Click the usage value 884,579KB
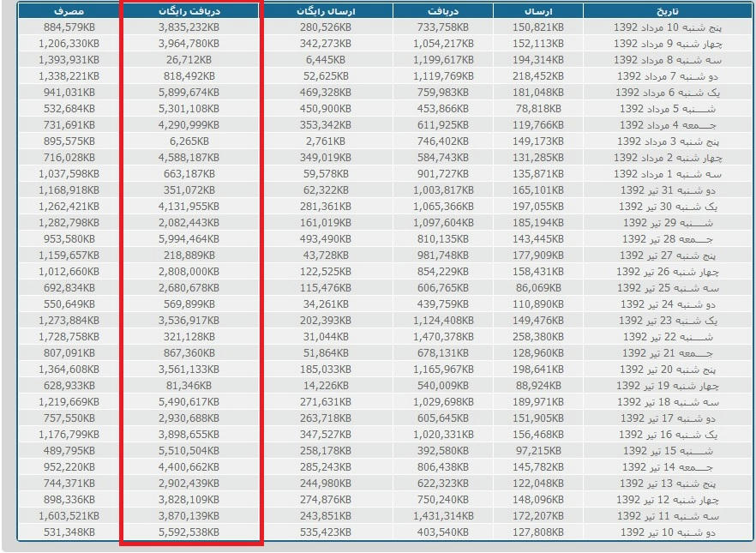 (69, 27)
